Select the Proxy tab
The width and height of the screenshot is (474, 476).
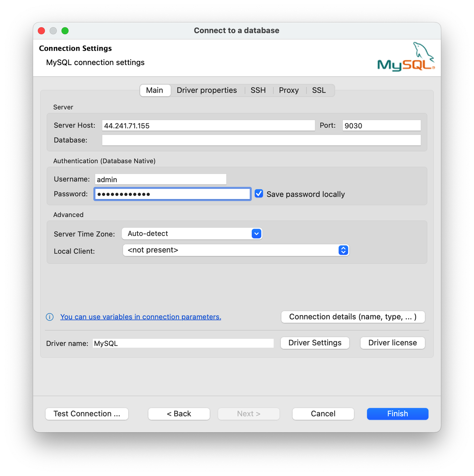pyautogui.click(x=288, y=90)
